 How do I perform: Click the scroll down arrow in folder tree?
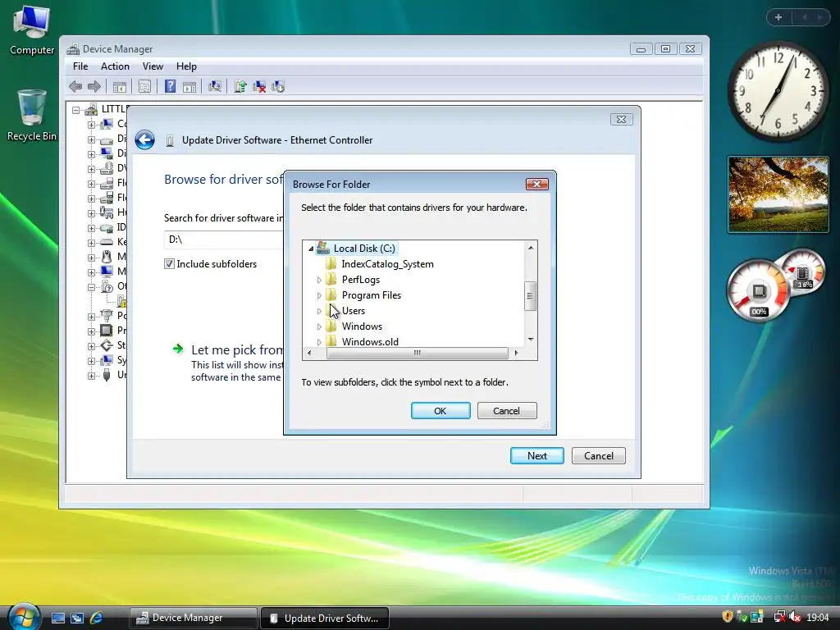[x=531, y=339]
